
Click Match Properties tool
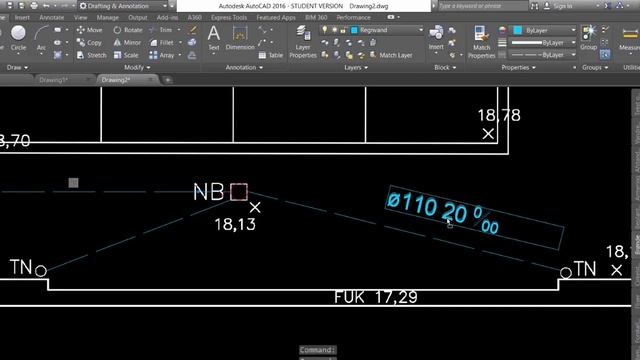(481, 42)
